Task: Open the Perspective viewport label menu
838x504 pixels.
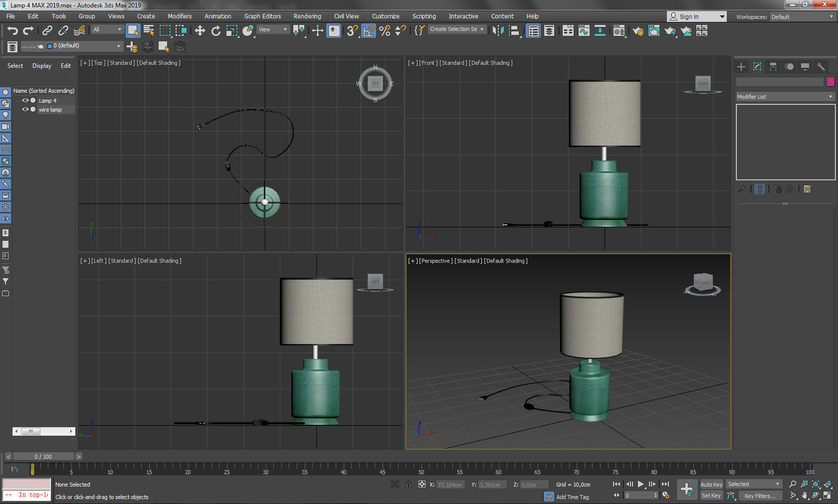Action: pyautogui.click(x=435, y=261)
